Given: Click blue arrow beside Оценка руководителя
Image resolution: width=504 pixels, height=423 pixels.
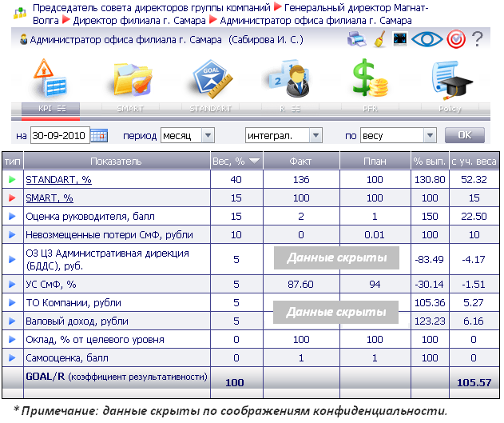Looking at the screenshot, I should click(12, 216).
